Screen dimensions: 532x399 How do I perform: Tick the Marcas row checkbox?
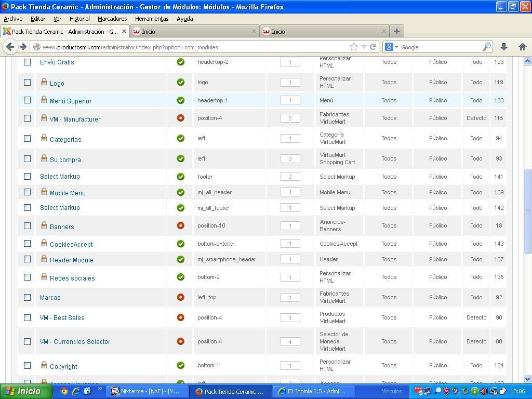coord(27,297)
